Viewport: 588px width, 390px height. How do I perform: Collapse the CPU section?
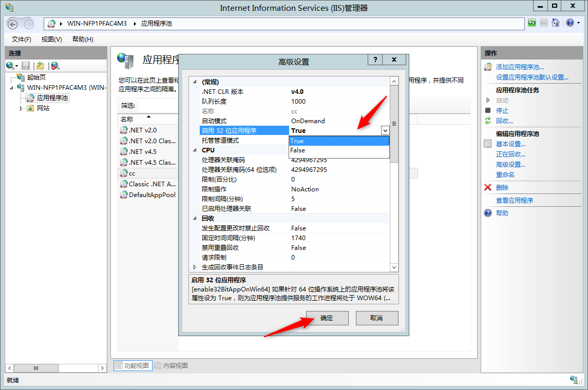[x=195, y=150]
